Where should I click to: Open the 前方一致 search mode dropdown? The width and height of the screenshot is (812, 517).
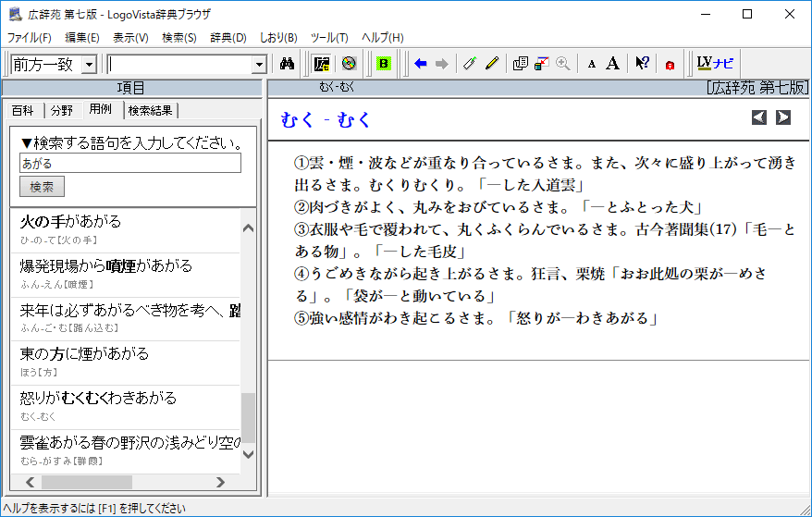[89, 65]
